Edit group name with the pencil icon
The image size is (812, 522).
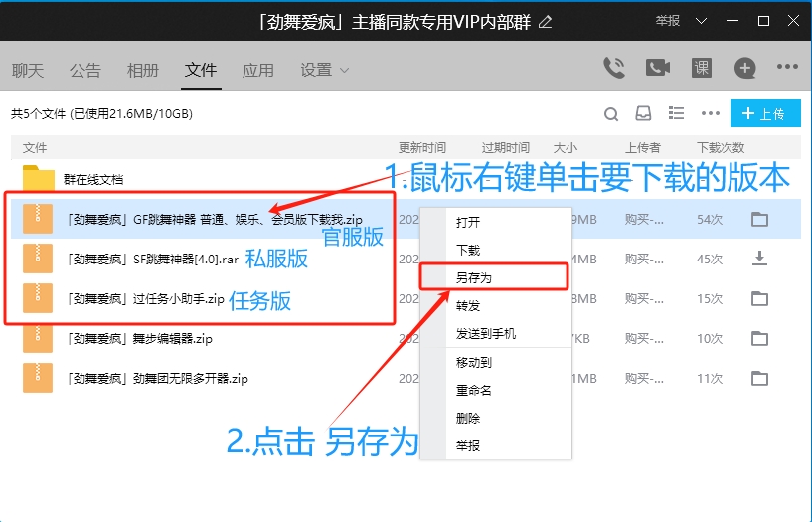click(545, 22)
